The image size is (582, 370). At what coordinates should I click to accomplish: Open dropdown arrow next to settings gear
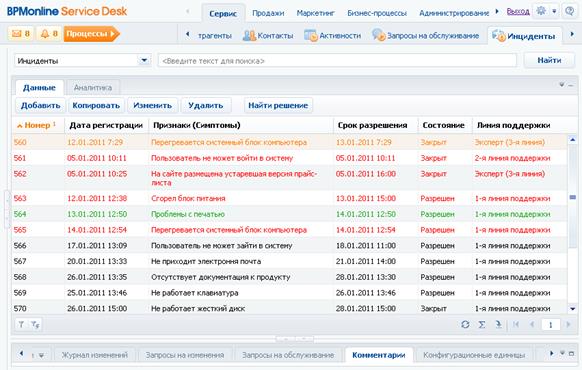[x=554, y=11]
